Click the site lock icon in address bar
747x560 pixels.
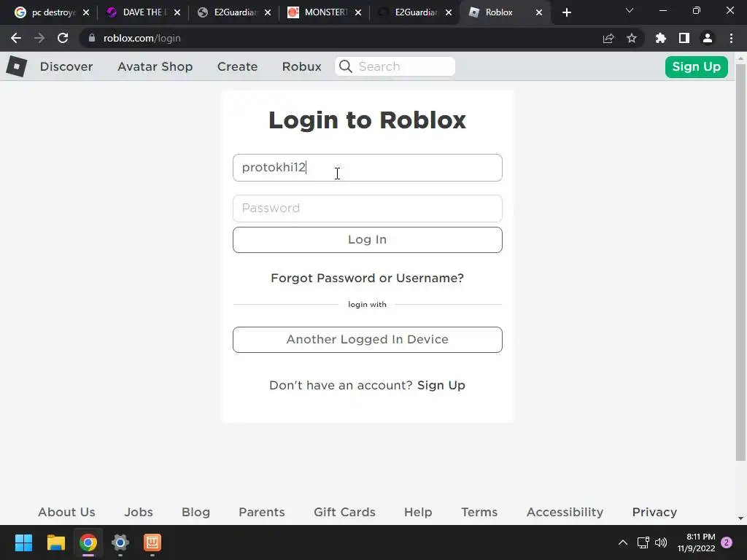[x=92, y=38]
